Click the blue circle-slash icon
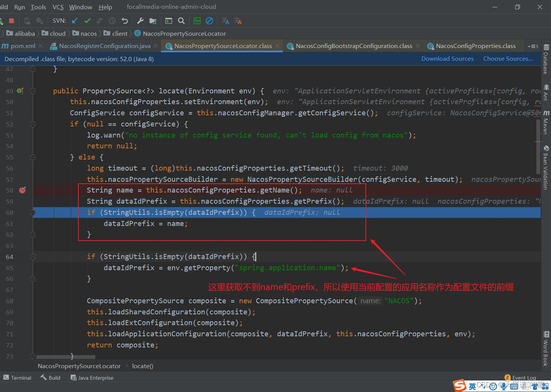 (x=209, y=21)
